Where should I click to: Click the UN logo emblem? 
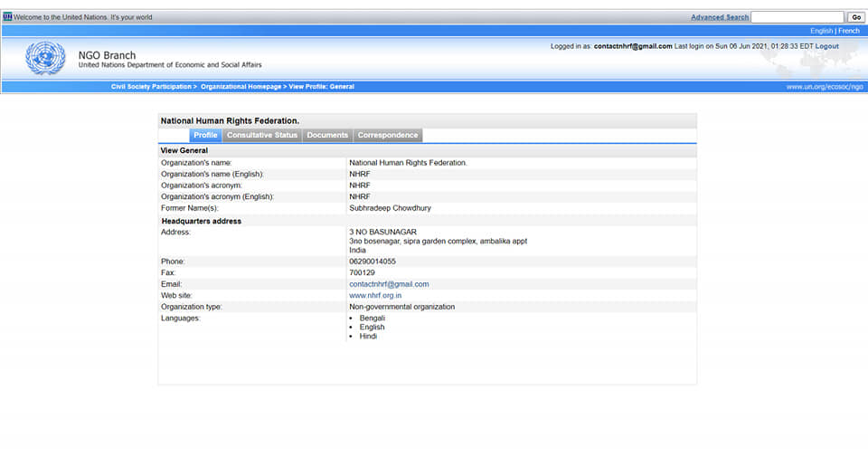[45, 58]
